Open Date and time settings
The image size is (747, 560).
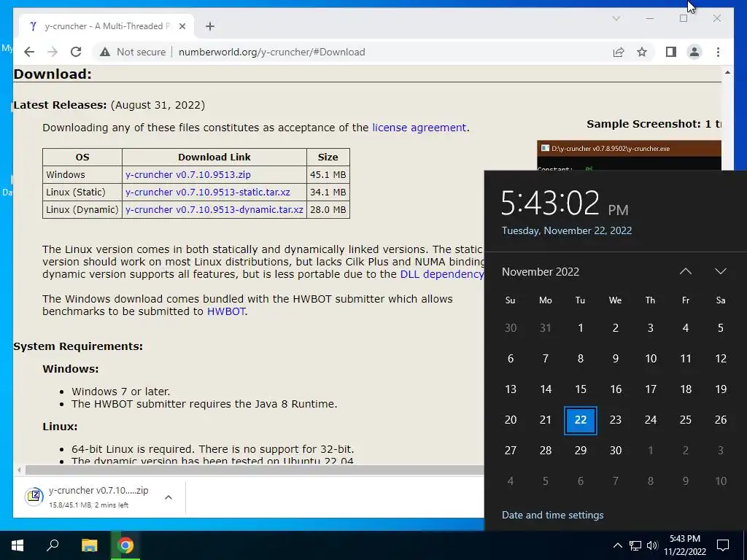[553, 516]
